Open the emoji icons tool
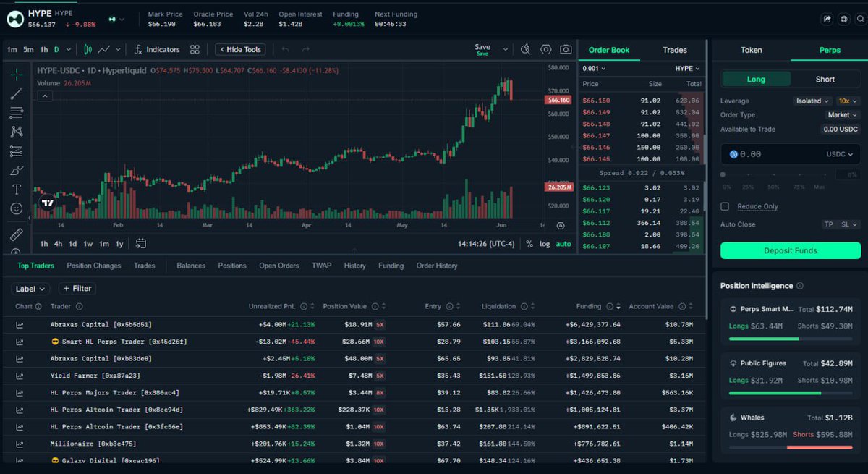 [x=16, y=208]
